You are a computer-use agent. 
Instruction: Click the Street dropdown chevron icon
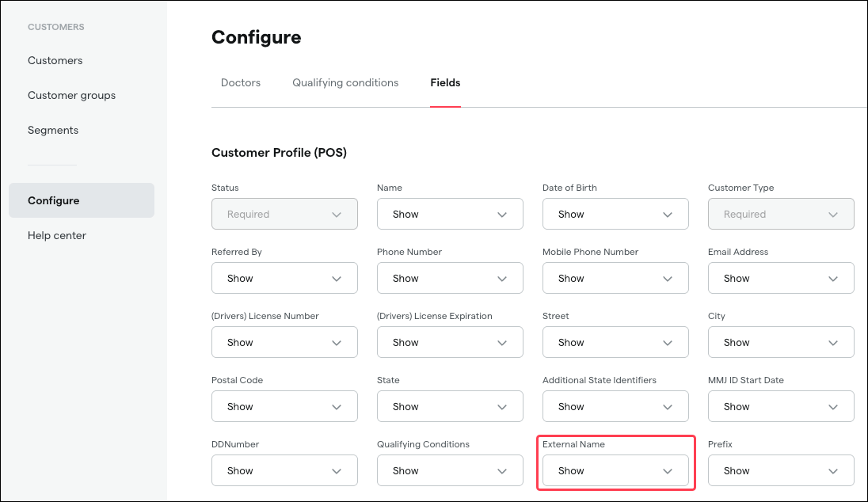point(668,343)
